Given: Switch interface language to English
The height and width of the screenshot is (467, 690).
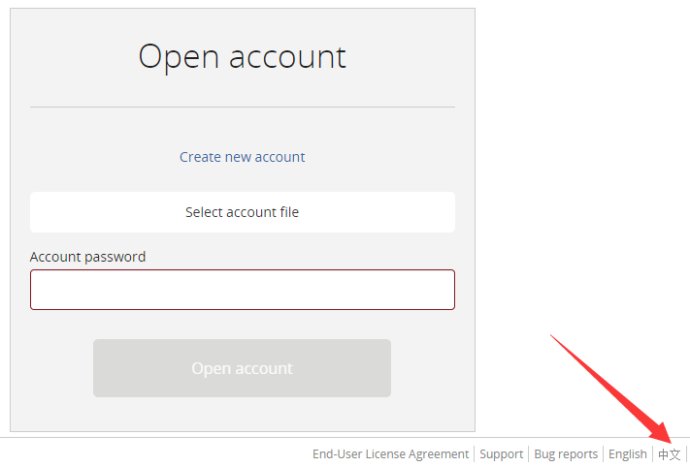Looking at the screenshot, I should (x=628, y=454).
